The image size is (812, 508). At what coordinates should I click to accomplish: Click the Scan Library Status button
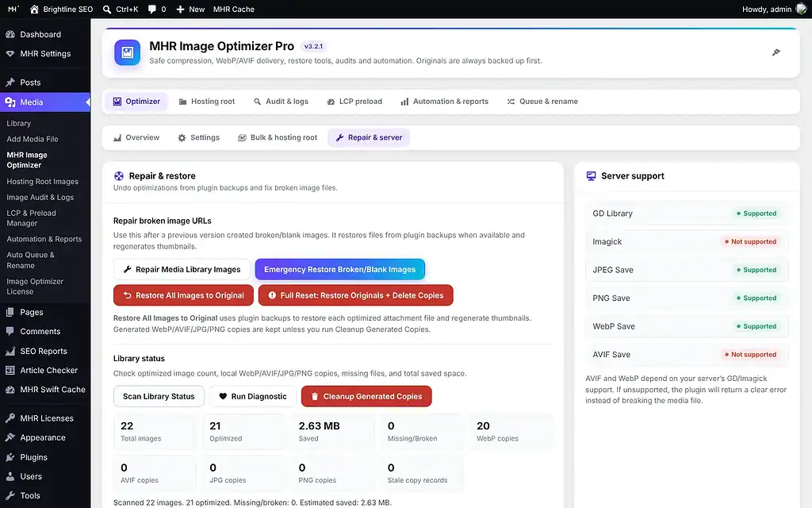[159, 397]
